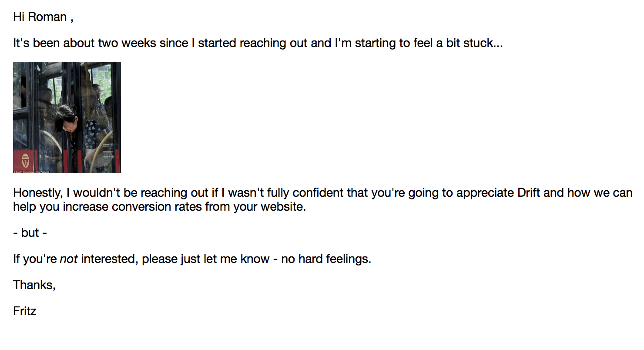This screenshot has height=350, width=644.
Task: Click the phrase 'conversion rates from your website'
Action: [x=208, y=206]
